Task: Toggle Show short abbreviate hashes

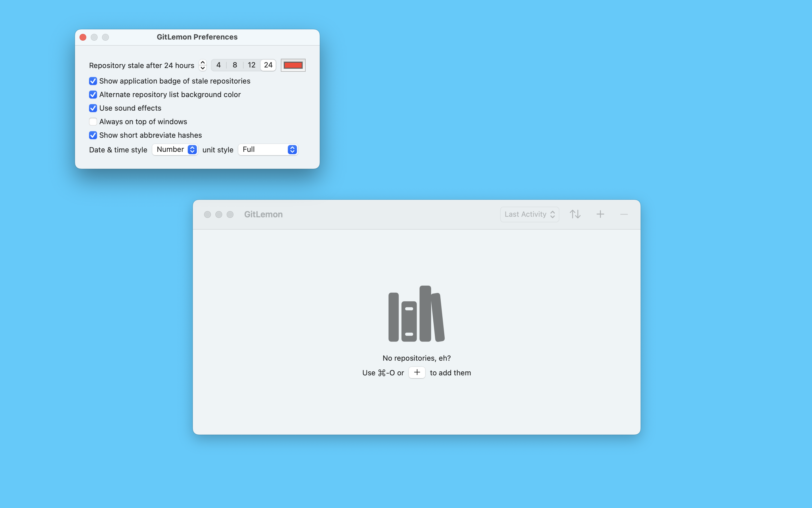Action: (93, 135)
